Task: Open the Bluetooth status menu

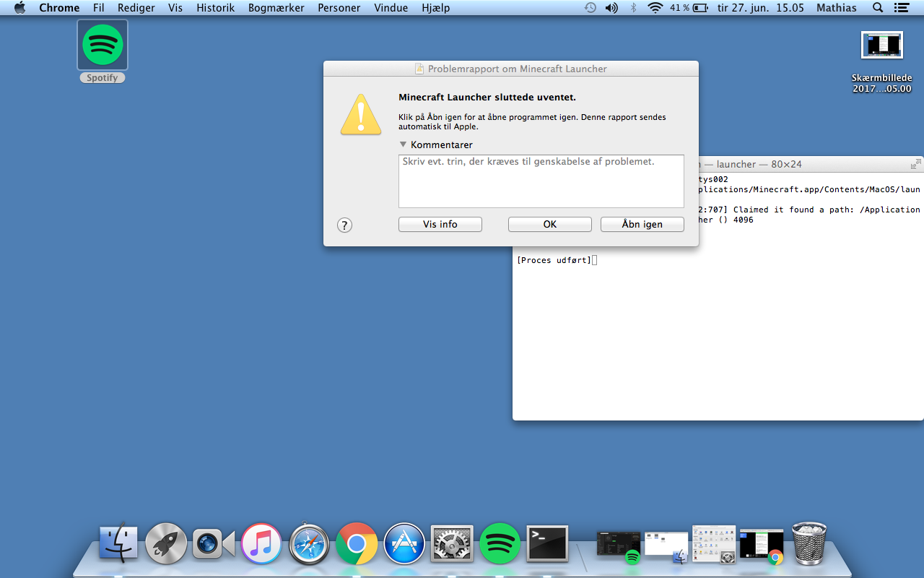Action: coord(634,8)
